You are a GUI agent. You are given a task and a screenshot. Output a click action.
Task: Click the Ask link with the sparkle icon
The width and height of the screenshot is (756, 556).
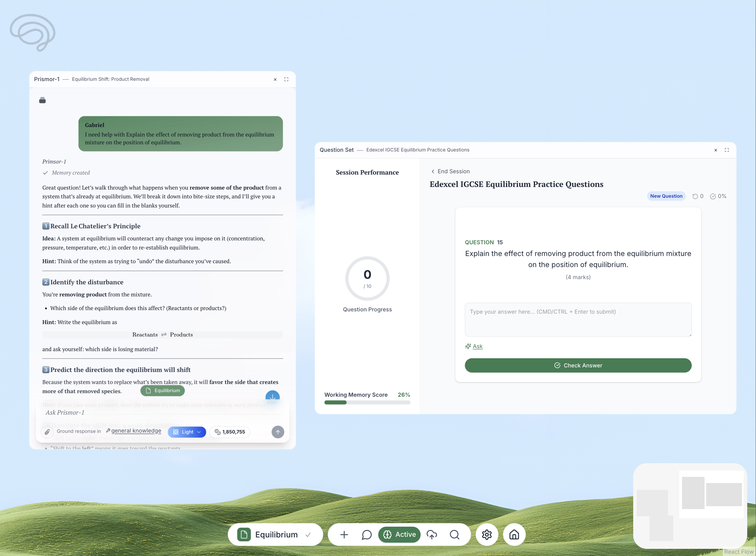pos(474,346)
